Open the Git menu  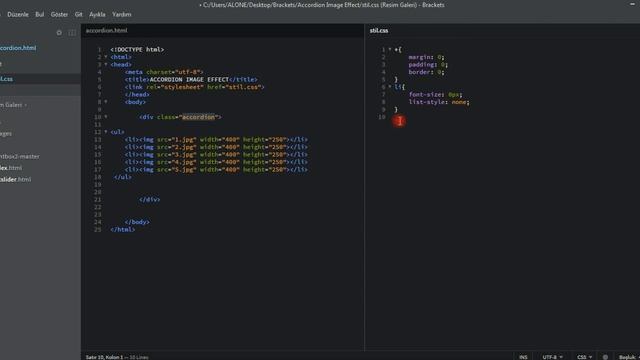(x=78, y=14)
